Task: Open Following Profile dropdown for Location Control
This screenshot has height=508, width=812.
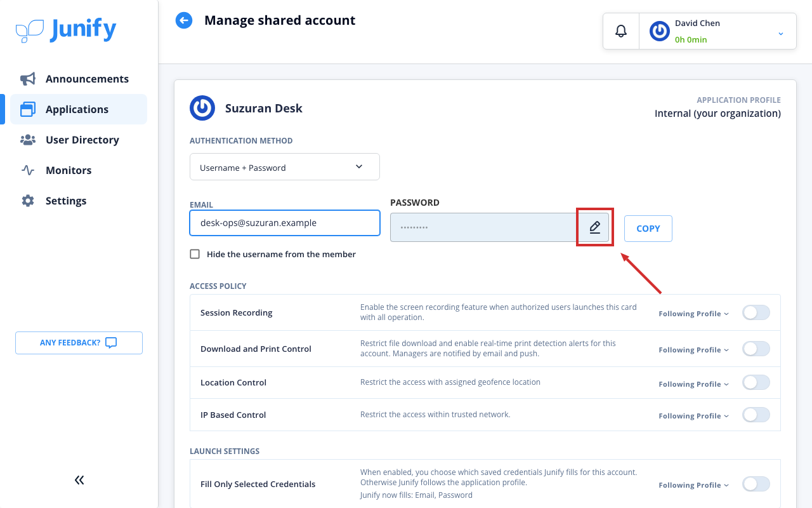Action: [x=694, y=384]
